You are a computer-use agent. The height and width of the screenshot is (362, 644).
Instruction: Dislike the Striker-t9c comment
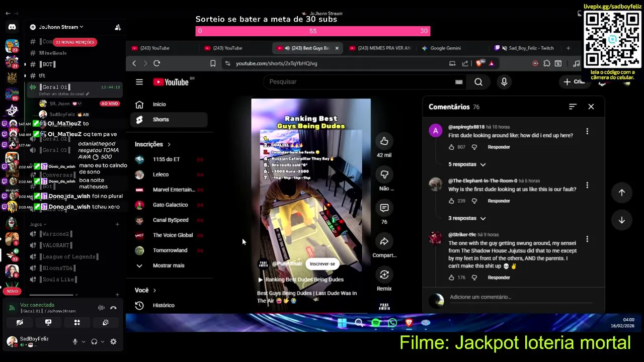pos(474,278)
